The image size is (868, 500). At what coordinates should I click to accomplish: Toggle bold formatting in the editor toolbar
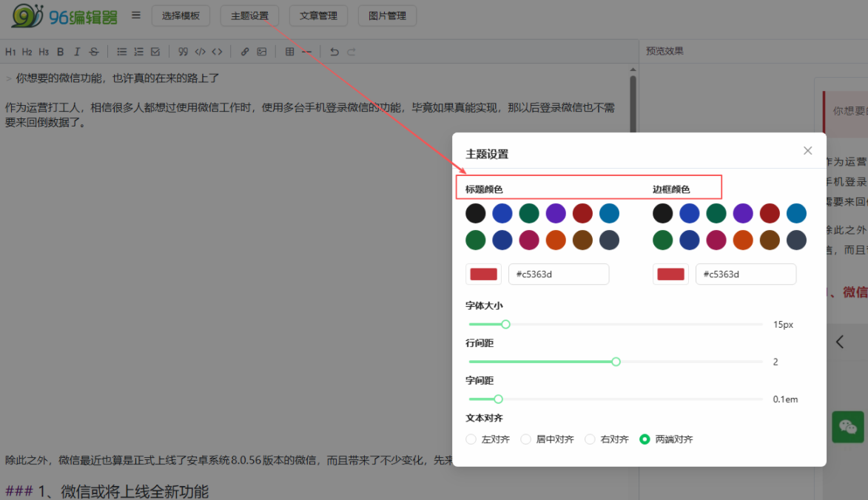(x=61, y=52)
